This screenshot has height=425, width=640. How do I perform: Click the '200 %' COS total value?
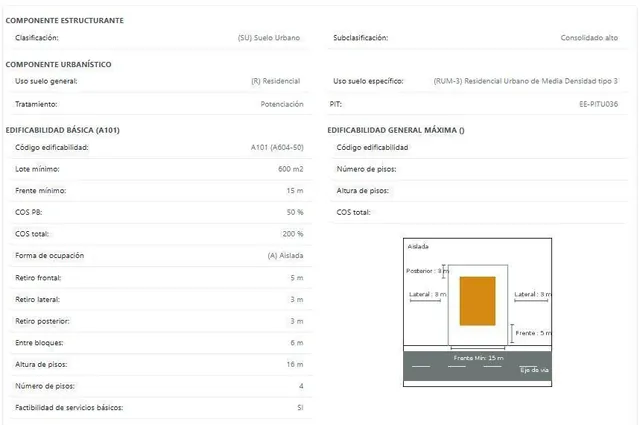click(x=293, y=234)
